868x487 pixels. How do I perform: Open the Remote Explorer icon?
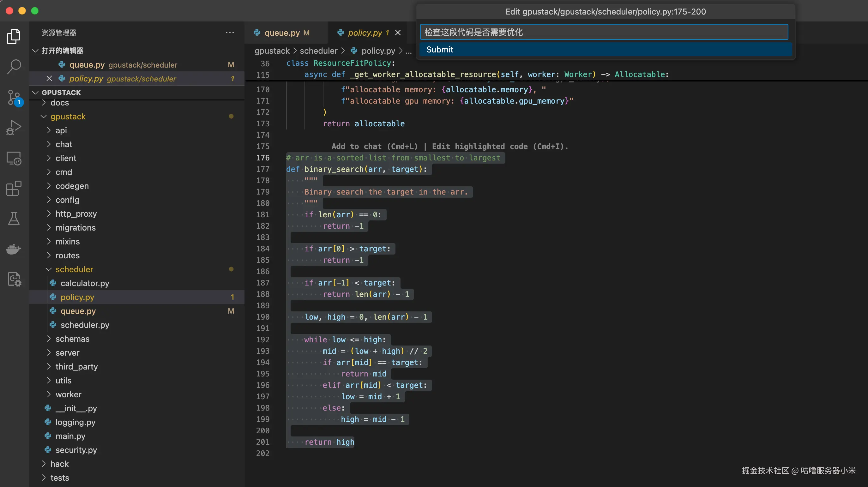pos(14,158)
